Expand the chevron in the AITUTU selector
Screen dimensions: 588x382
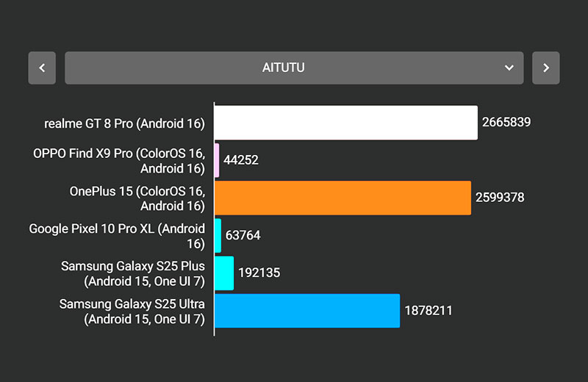pos(509,68)
